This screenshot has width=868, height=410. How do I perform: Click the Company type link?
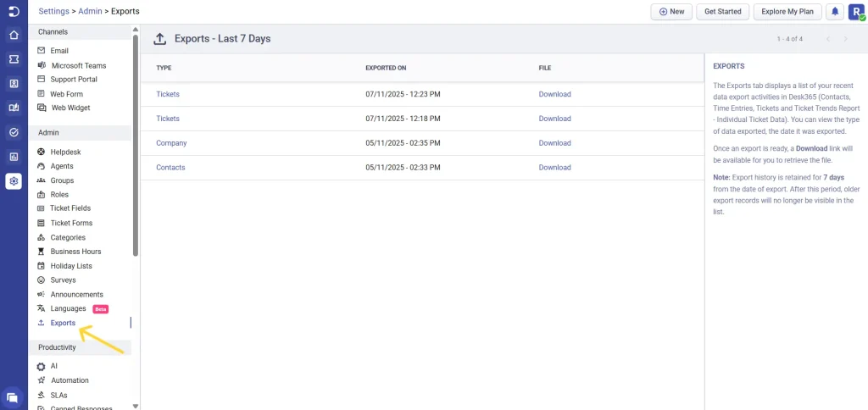pos(171,143)
